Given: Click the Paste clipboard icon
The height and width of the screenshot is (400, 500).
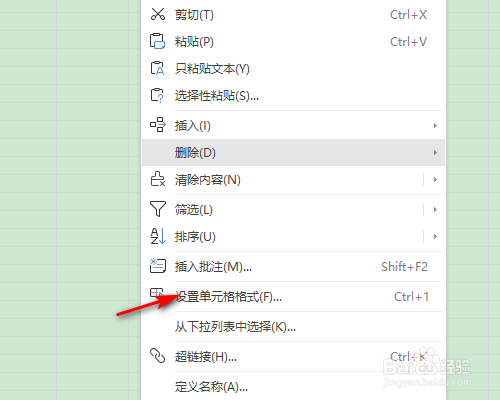Looking at the screenshot, I should pyautogui.click(x=157, y=41).
